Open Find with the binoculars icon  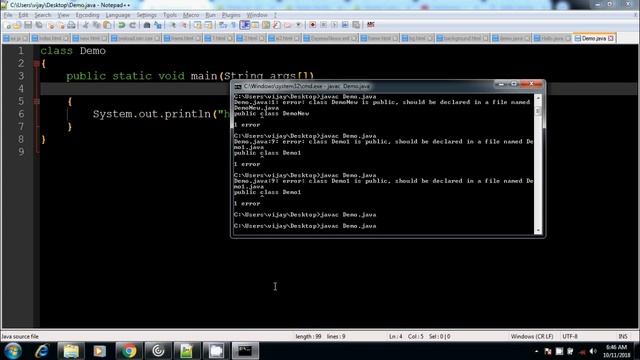tap(147, 25)
